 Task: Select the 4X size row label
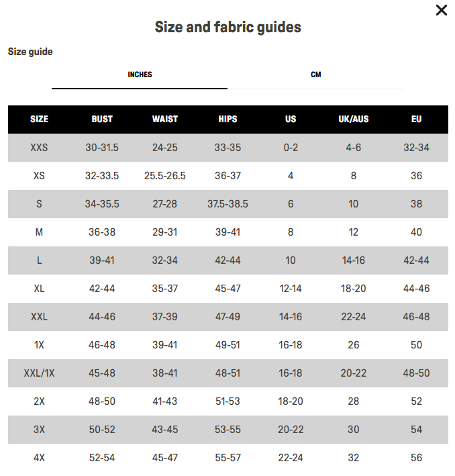(x=39, y=458)
